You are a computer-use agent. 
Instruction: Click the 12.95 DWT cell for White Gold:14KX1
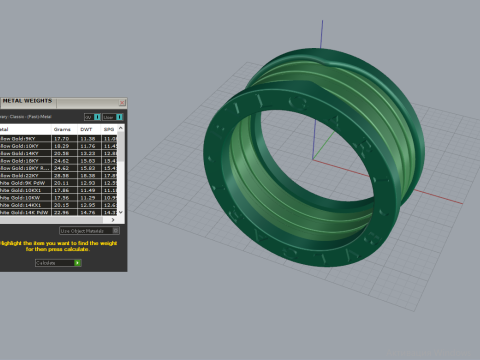[x=89, y=205]
